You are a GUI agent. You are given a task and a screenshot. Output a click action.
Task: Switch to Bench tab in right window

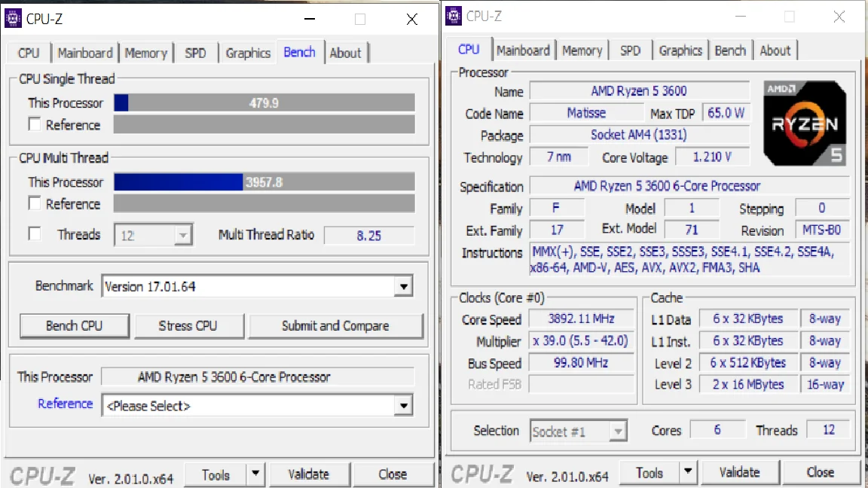click(730, 50)
